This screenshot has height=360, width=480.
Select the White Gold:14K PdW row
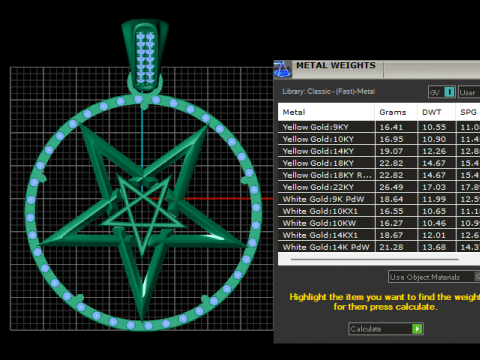pyautogui.click(x=379, y=247)
